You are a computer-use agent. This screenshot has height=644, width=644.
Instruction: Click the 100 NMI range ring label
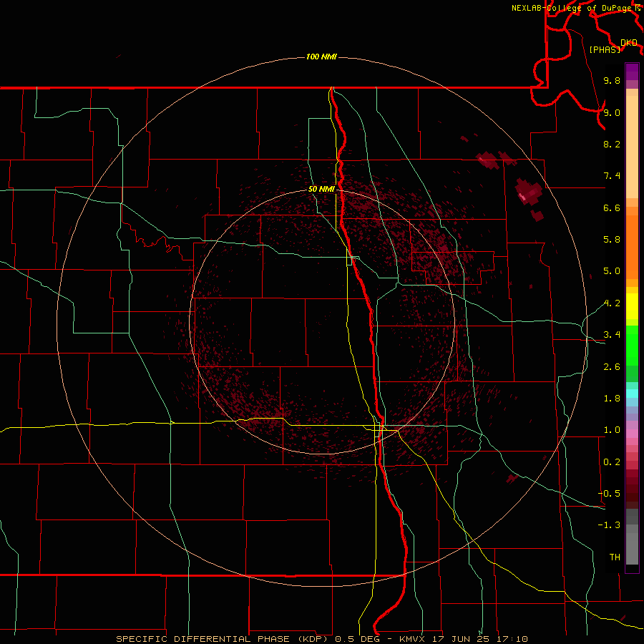[321, 57]
